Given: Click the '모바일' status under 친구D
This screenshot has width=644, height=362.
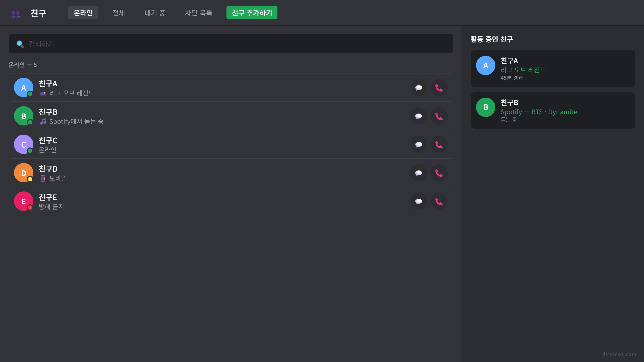Looking at the screenshot, I should [x=58, y=178].
